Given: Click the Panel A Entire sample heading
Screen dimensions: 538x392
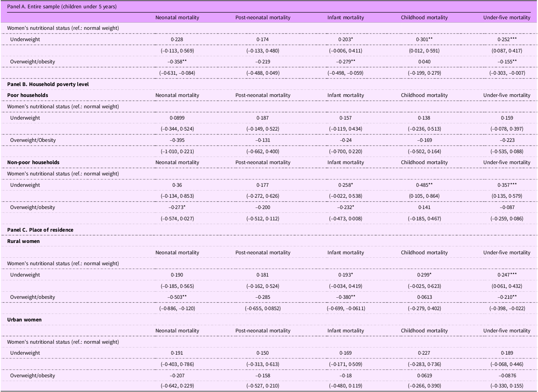Looking at the screenshot, I should [x=62, y=6].
